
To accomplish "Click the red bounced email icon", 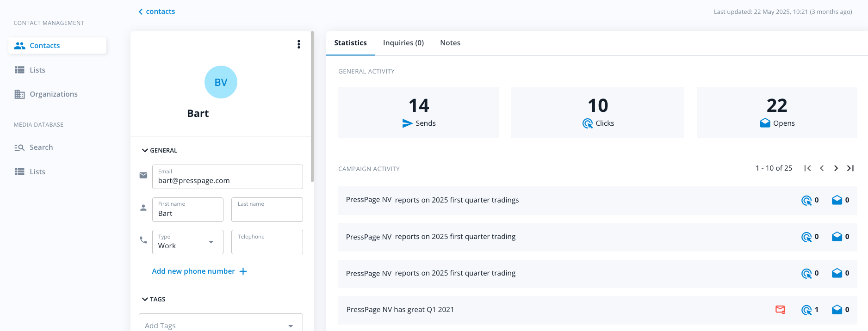I will click(780, 310).
